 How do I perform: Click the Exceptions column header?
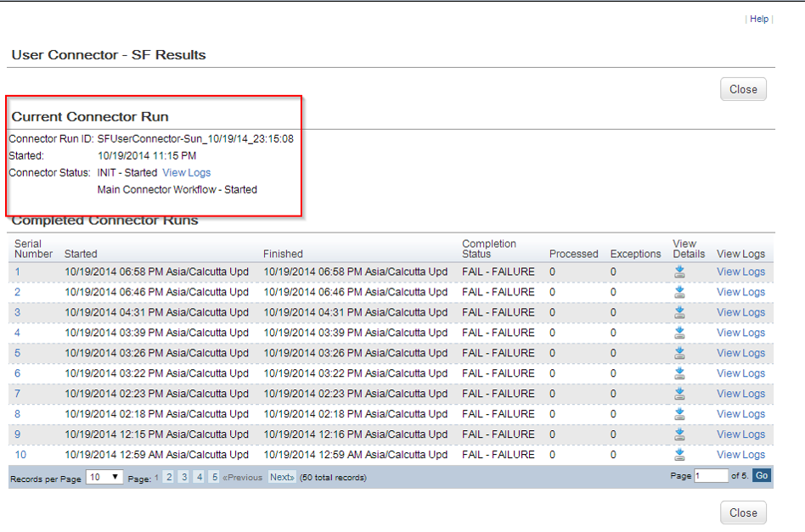(635, 254)
